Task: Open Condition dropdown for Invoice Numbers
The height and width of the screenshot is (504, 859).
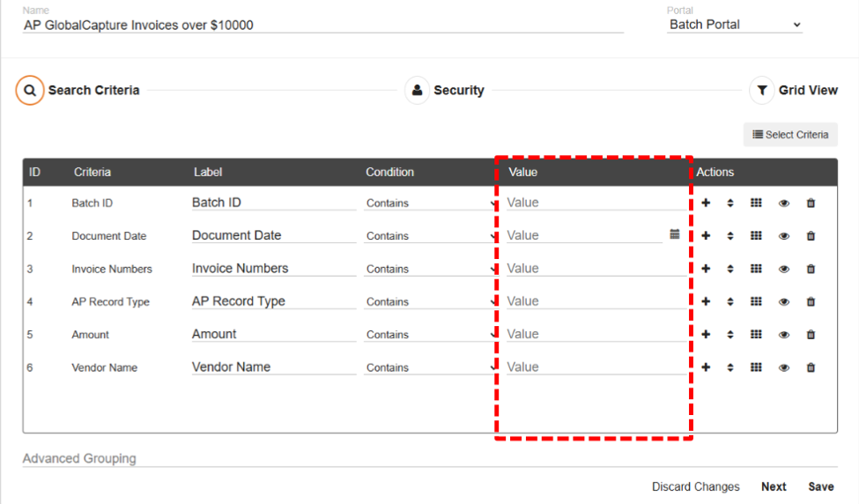Action: pyautogui.click(x=430, y=269)
